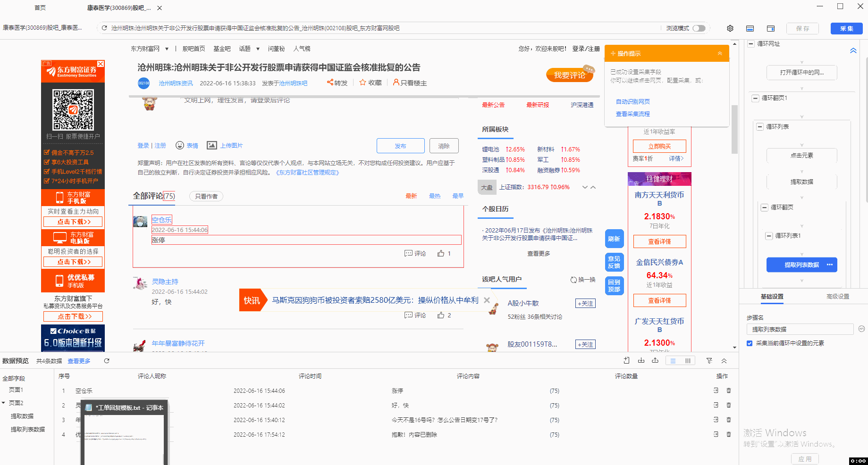Image resolution: width=868 pixels, height=465 pixels.
Task: Toggle 浏览模式 browse mode switch
Action: pos(699,28)
